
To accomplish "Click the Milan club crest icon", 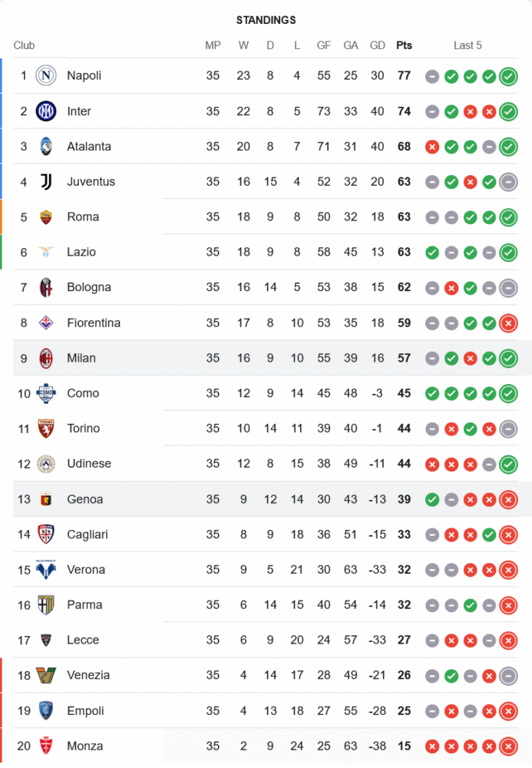I will pos(46,358).
